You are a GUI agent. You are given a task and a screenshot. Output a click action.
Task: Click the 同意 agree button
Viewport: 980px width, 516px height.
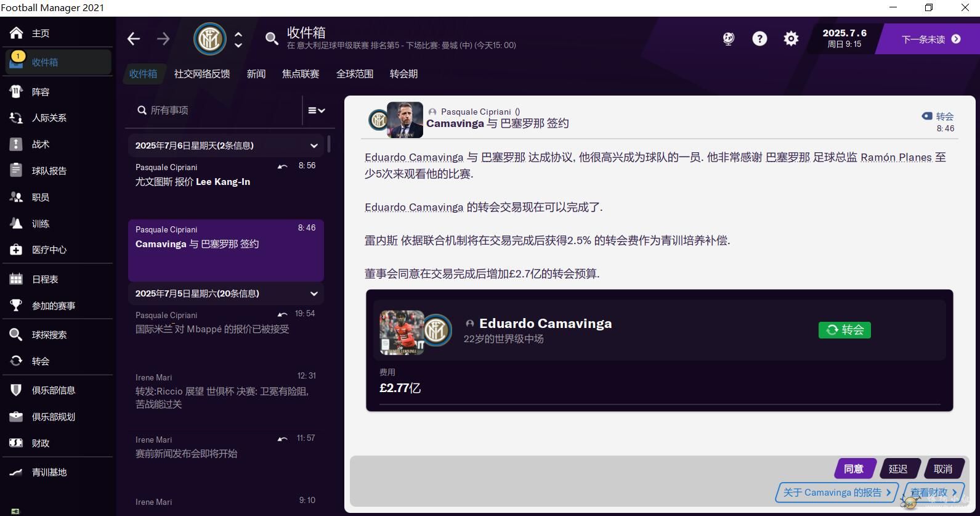[854, 469]
